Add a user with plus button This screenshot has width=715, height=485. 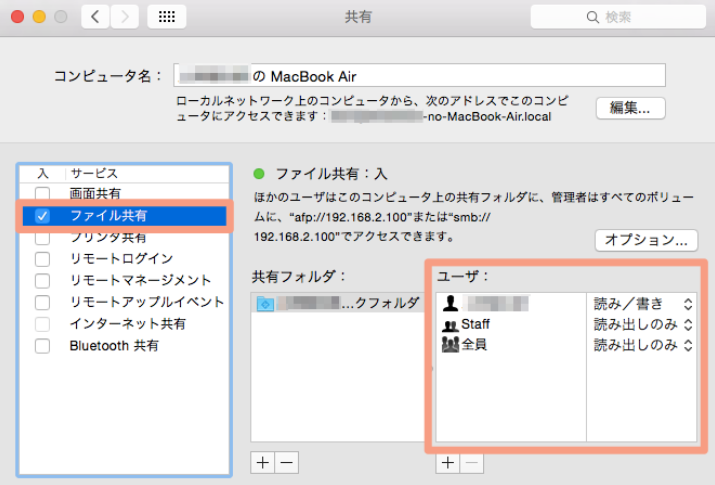point(448,463)
